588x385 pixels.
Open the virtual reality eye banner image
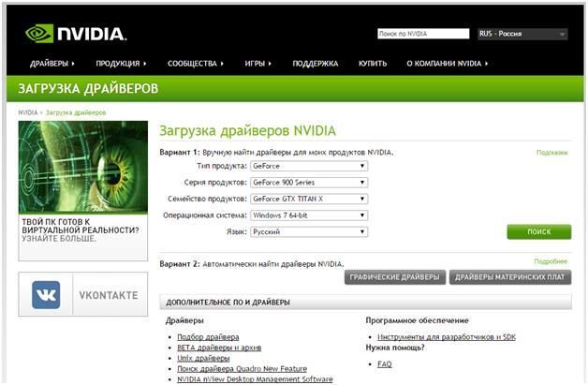(83, 167)
